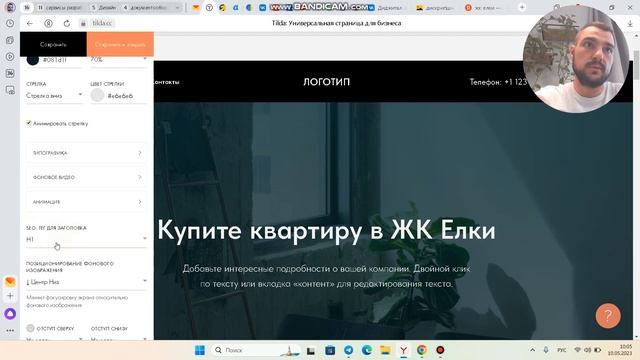Open the profile avatar in browser corner
This screenshot has height=360, width=640.
[x=10, y=7]
